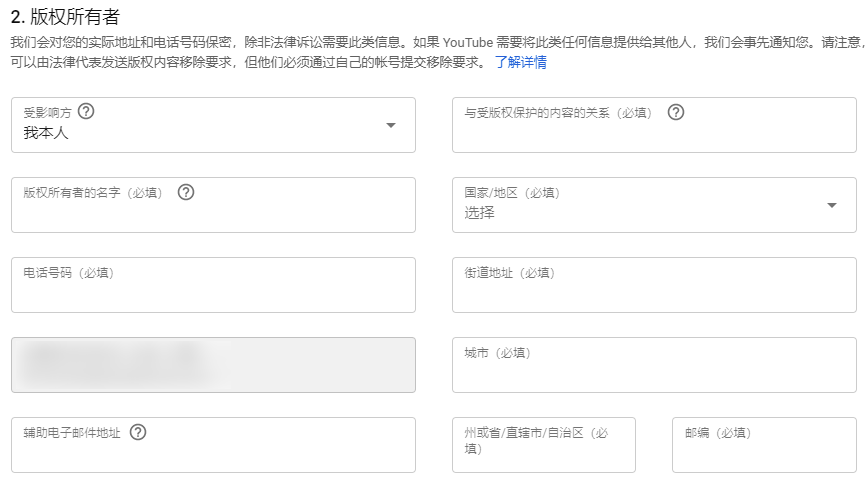Click the 我本人 selected value
The image size is (866, 487).
pos(46,132)
